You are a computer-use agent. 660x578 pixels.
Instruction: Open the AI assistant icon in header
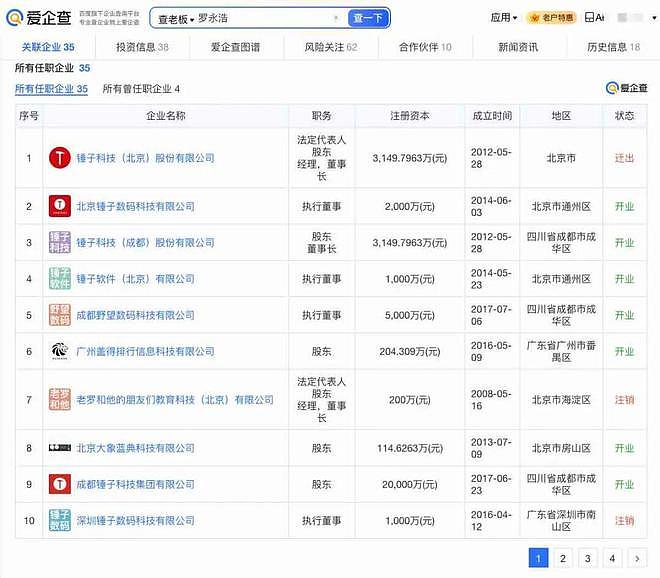pos(594,18)
